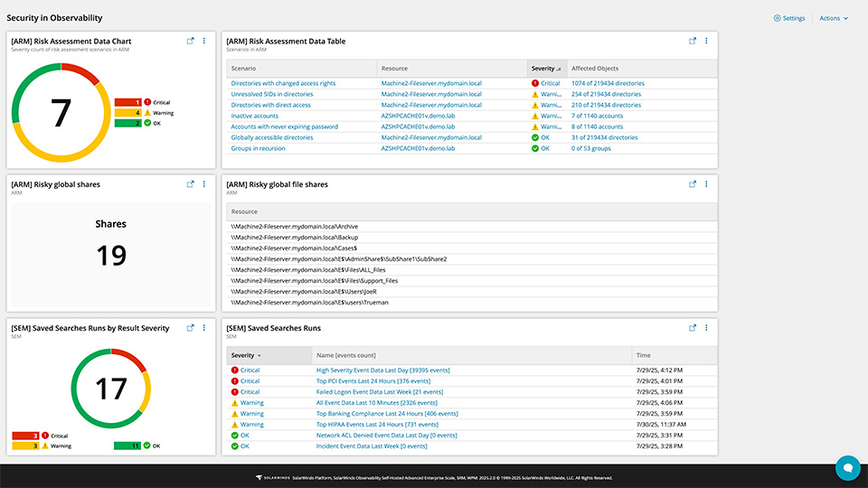The image size is (868, 488).
Task: Sort Risk Assessment table by Severity column
Action: [x=545, y=69]
